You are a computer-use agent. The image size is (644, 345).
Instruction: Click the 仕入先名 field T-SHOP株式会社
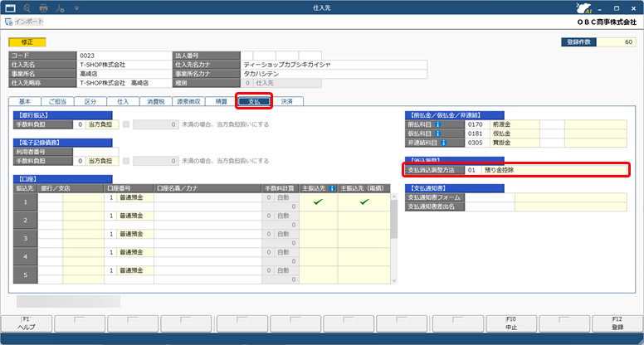pos(124,65)
